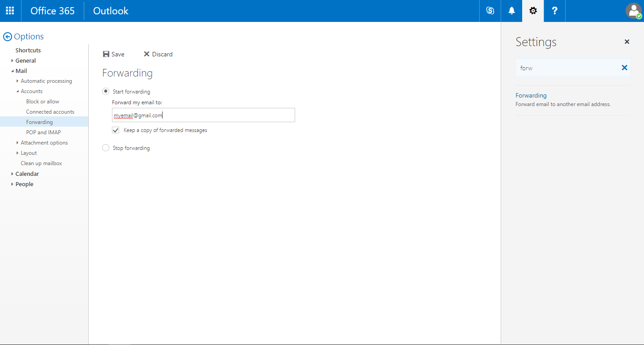Go back using the Options arrow icon
Image resolution: width=644 pixels, height=345 pixels.
(7, 37)
